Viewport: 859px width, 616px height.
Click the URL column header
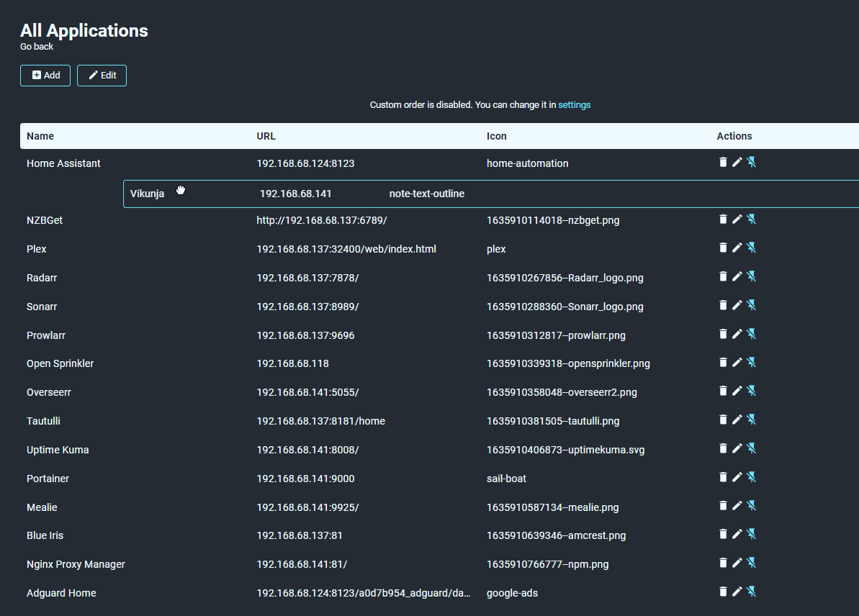266,136
